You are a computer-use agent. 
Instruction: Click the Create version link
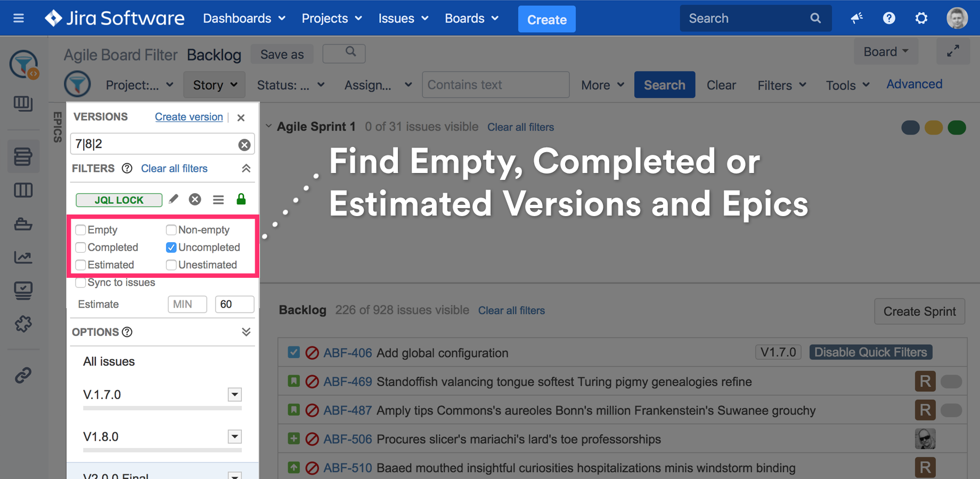click(x=189, y=117)
